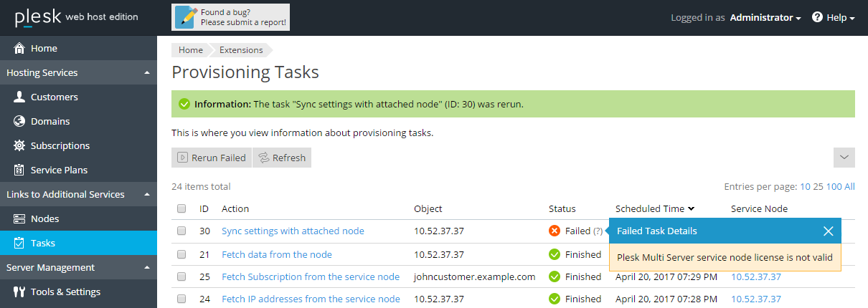Close the Failed Task Details popup
The height and width of the screenshot is (308, 868).
(x=828, y=231)
